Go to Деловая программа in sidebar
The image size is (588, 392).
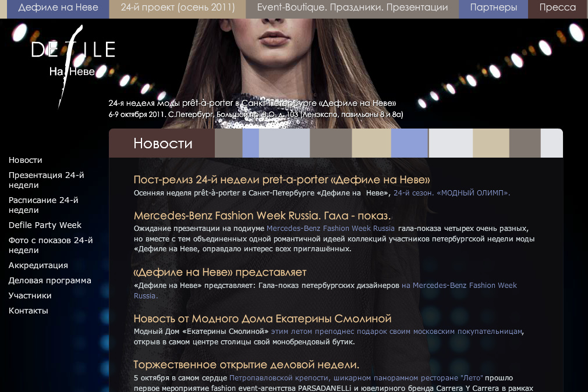pos(50,280)
